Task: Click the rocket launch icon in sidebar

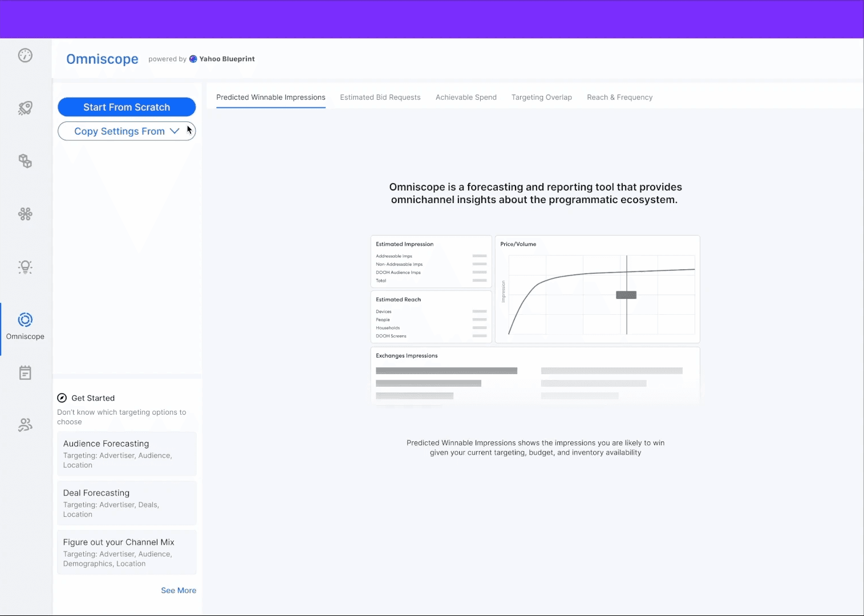Action: pyautogui.click(x=25, y=108)
